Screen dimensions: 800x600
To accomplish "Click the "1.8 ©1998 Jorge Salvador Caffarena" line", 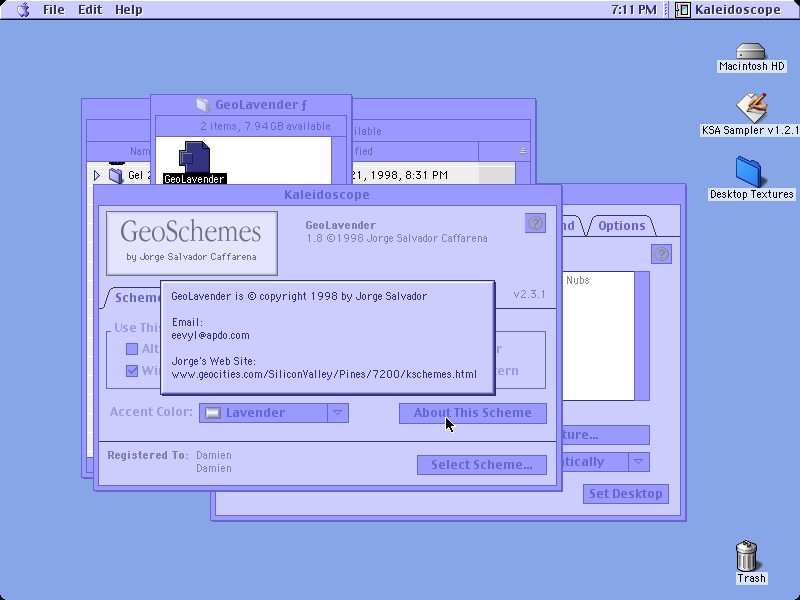I will (396, 238).
